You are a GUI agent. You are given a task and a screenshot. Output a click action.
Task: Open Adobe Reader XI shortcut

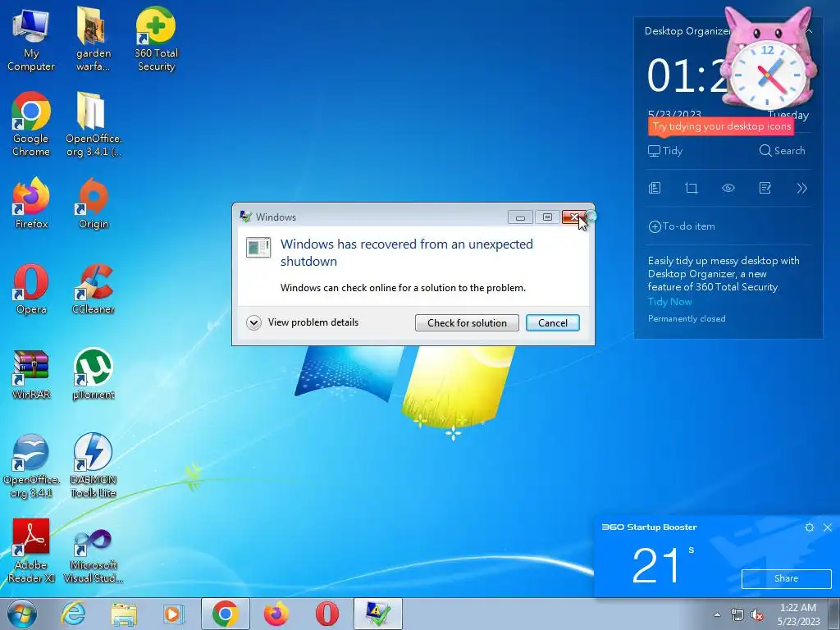31,550
